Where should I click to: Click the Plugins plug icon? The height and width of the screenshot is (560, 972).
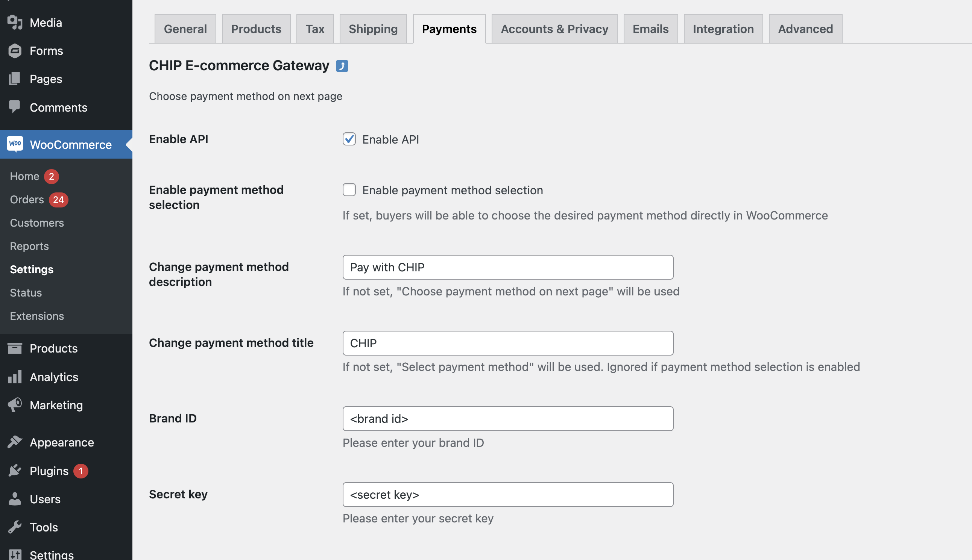click(x=15, y=471)
